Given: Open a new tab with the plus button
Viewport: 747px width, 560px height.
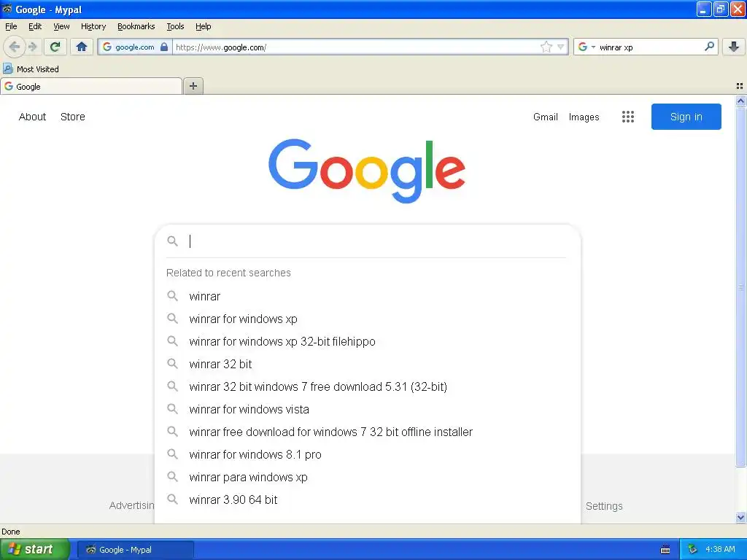Looking at the screenshot, I should [x=193, y=86].
